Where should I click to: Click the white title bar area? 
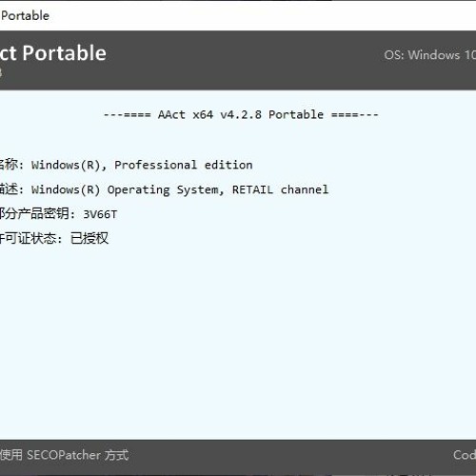tap(254, 15)
